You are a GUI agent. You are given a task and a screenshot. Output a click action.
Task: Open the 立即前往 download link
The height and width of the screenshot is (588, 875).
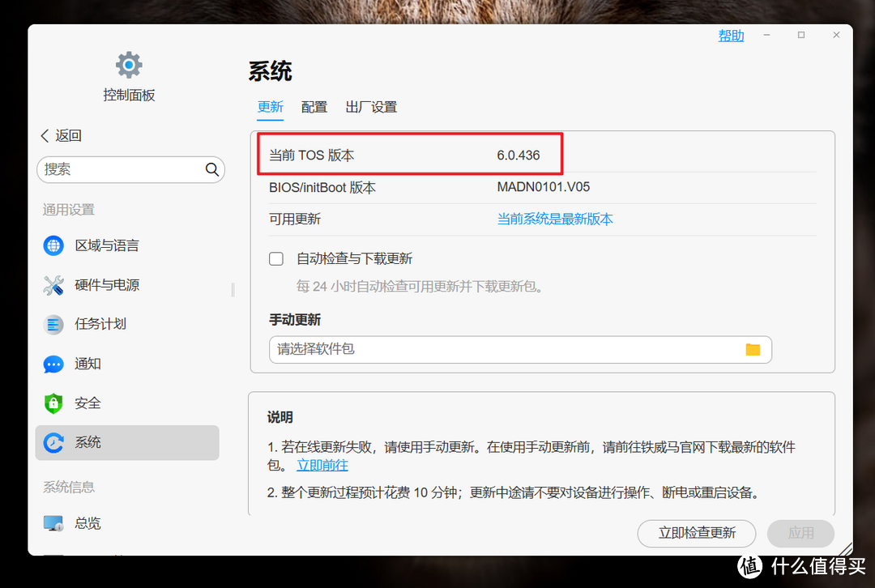point(321,464)
